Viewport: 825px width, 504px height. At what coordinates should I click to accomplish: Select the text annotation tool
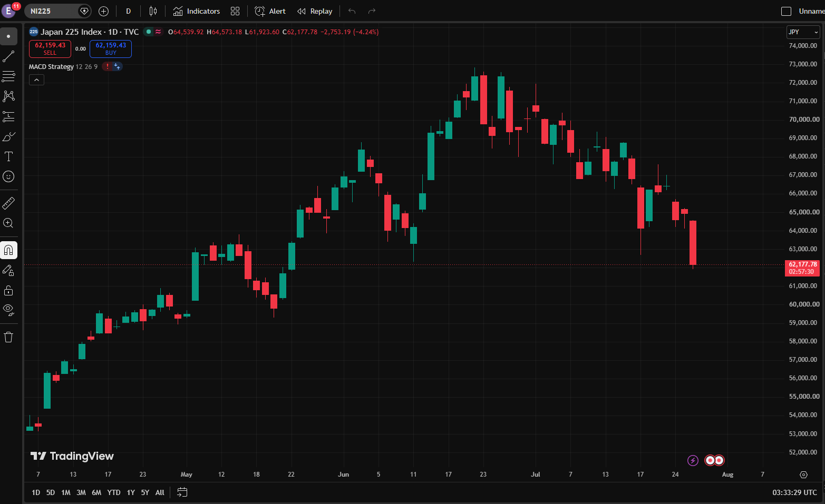[8, 156]
